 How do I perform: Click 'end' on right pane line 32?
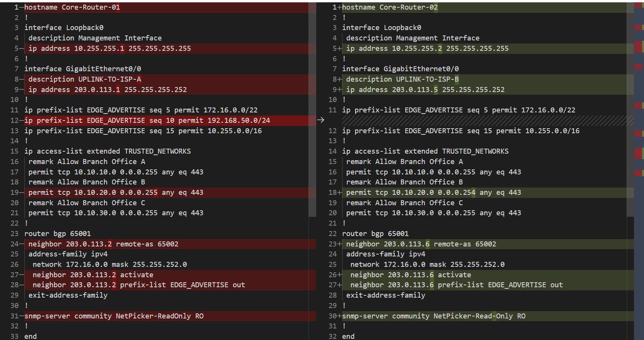click(348, 337)
